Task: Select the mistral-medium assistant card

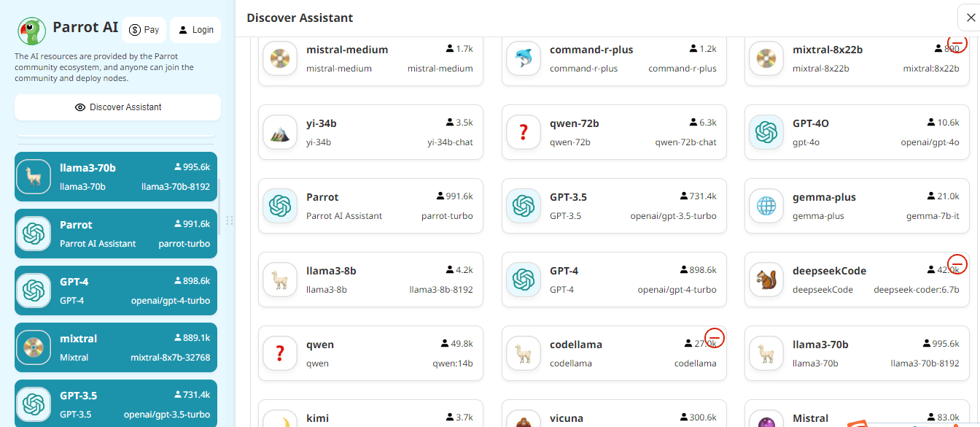Action: click(x=370, y=59)
